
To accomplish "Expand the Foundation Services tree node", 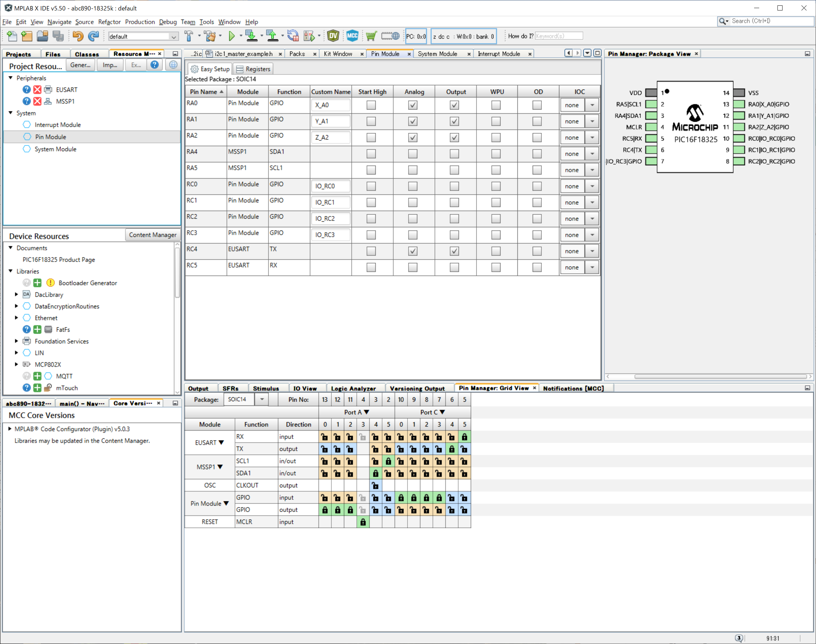I will click(17, 341).
